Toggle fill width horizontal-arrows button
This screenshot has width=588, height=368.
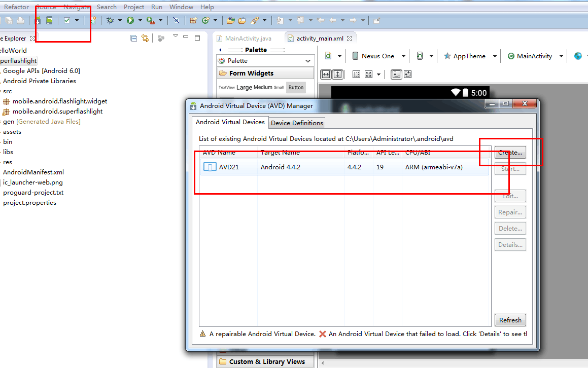[x=326, y=74]
